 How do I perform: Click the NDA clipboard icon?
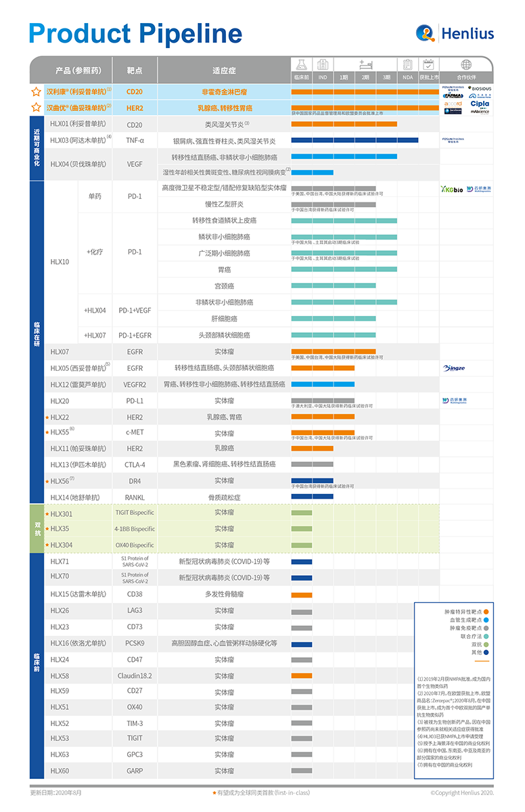point(407,65)
